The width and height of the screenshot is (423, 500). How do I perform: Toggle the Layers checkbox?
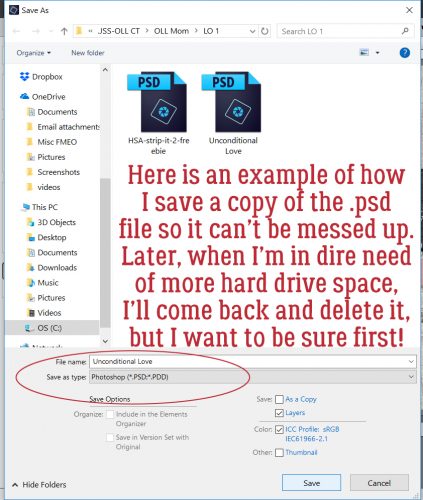click(279, 413)
